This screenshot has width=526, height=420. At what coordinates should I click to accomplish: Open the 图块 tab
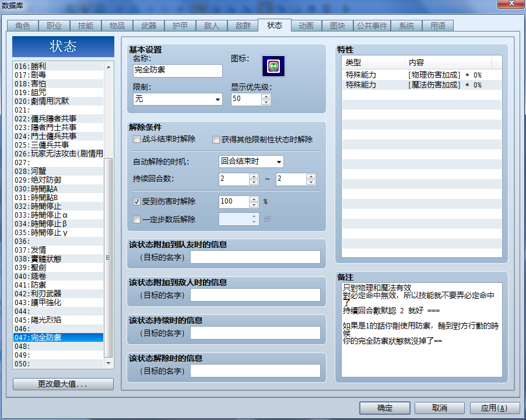click(338, 26)
